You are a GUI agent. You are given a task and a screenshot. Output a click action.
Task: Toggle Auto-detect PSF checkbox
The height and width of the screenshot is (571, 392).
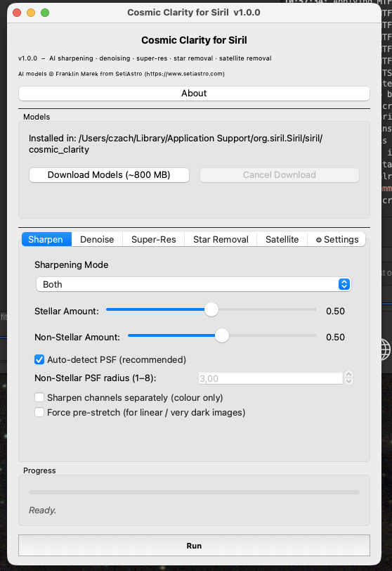(x=39, y=360)
